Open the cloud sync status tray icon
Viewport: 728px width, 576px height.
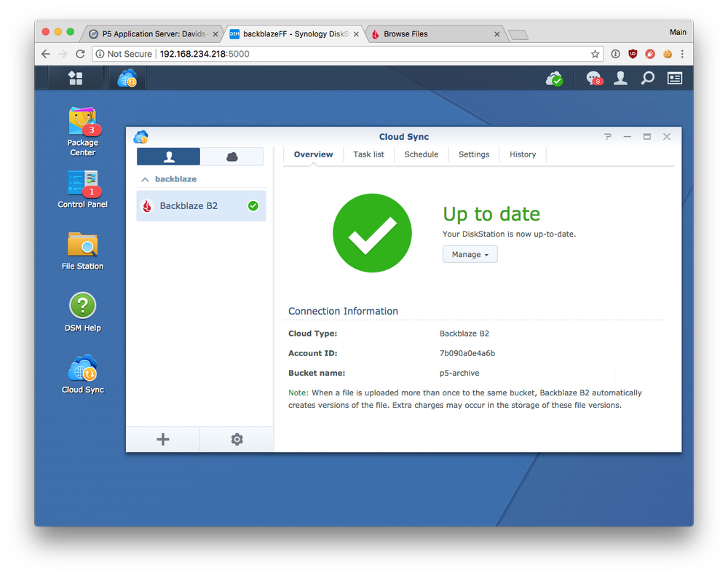coord(554,79)
